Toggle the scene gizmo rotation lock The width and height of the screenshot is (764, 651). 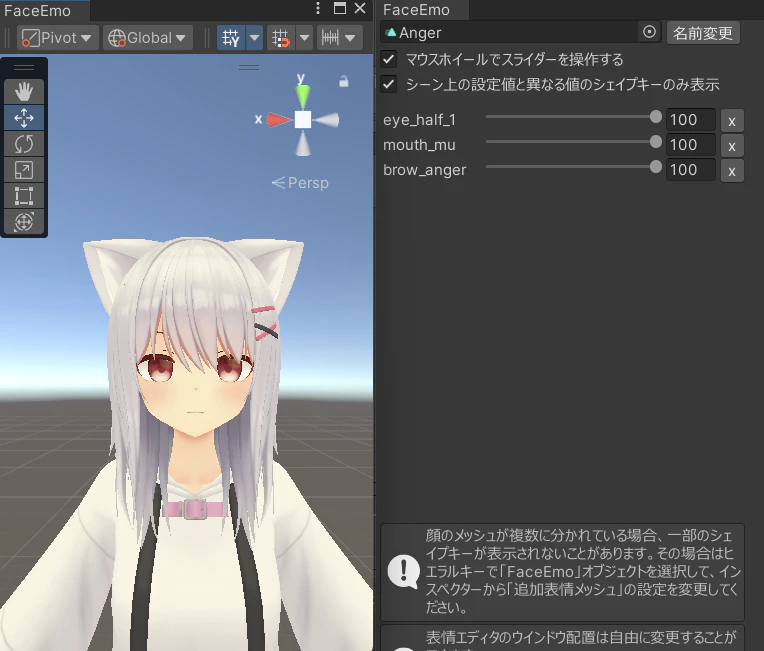(x=344, y=82)
